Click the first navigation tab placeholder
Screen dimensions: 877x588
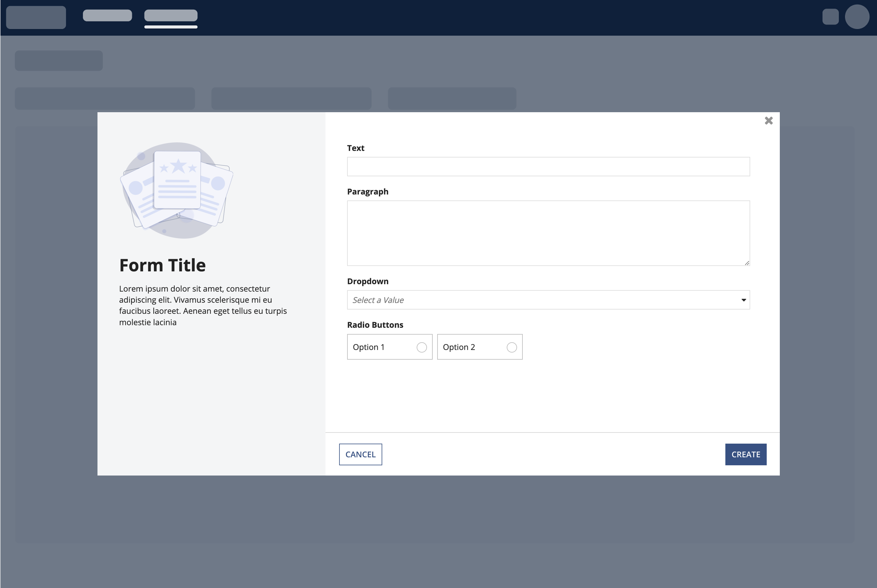point(107,16)
